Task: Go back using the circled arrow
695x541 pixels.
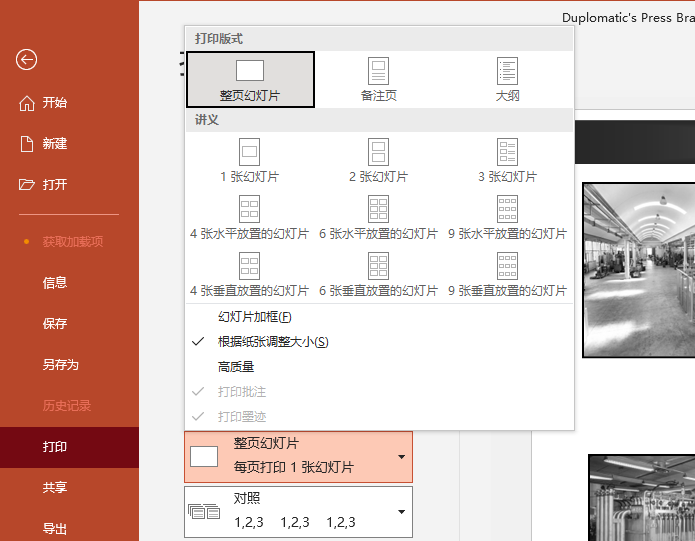Action: tap(26, 59)
